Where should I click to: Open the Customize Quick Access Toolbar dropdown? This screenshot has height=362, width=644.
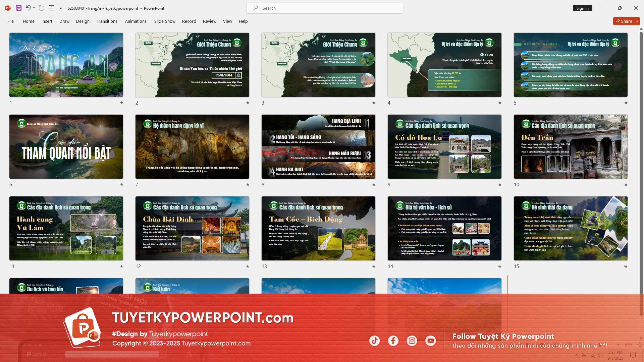tap(61, 8)
